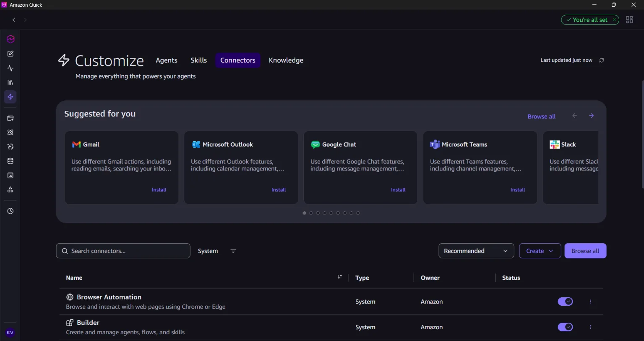Switch to the Skills tab
The width and height of the screenshot is (644, 341).
coord(198,60)
